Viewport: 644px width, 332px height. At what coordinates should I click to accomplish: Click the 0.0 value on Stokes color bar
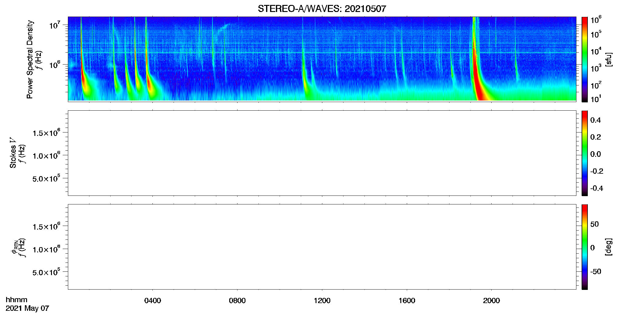click(x=595, y=154)
